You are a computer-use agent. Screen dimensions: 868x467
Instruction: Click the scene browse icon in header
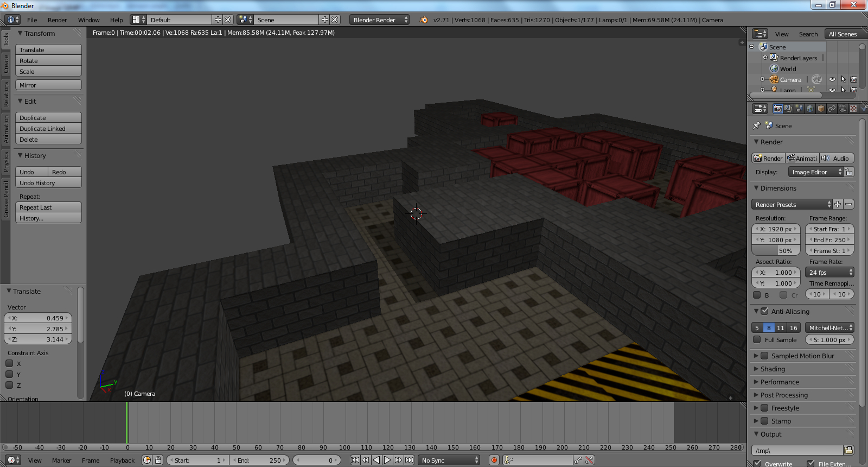[245, 20]
